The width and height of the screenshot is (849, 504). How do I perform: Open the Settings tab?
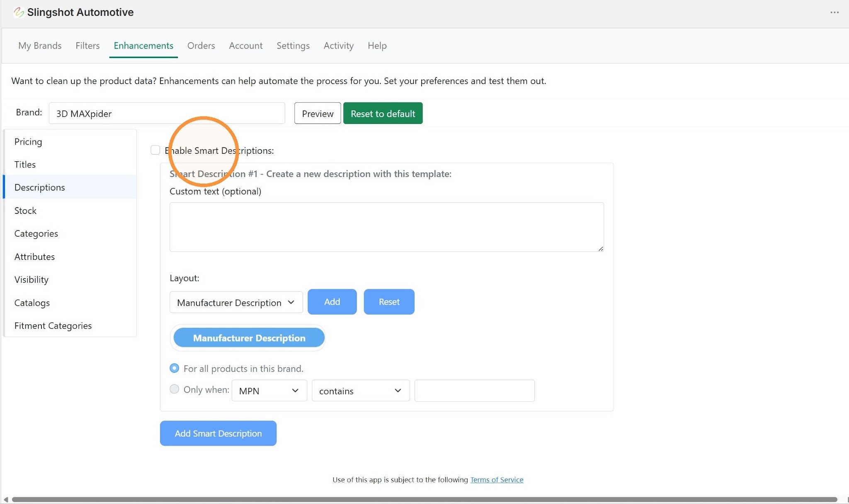(x=293, y=46)
